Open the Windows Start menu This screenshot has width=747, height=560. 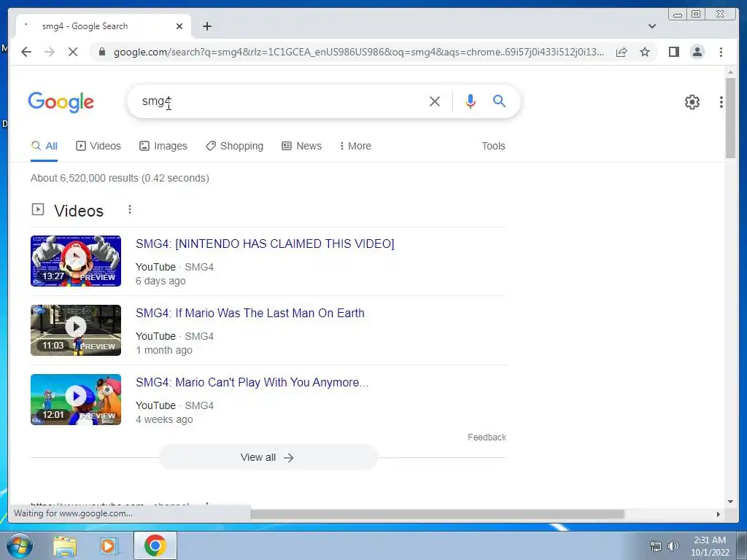tap(20, 545)
